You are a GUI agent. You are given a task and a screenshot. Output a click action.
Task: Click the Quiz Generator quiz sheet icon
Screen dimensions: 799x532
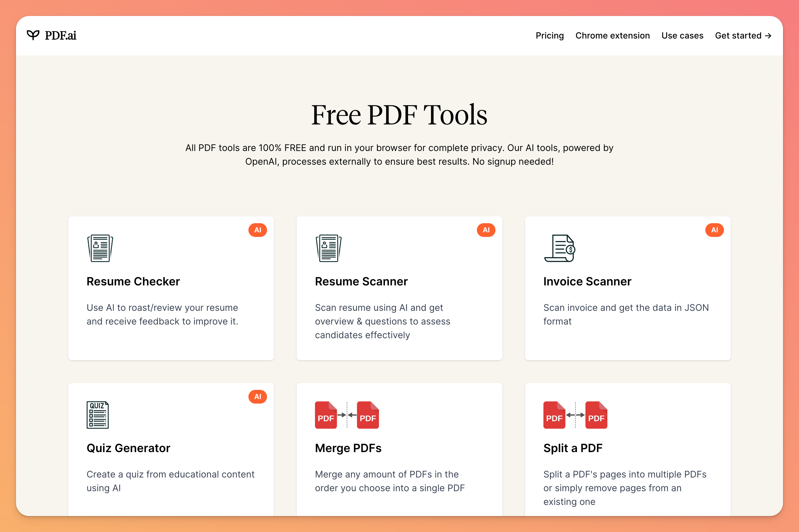point(98,415)
